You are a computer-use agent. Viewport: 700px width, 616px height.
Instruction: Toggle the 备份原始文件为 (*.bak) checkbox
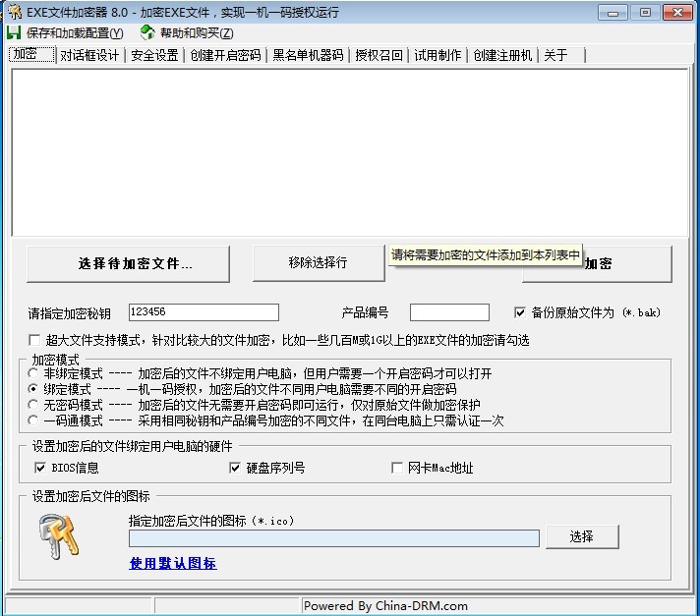tap(520, 312)
